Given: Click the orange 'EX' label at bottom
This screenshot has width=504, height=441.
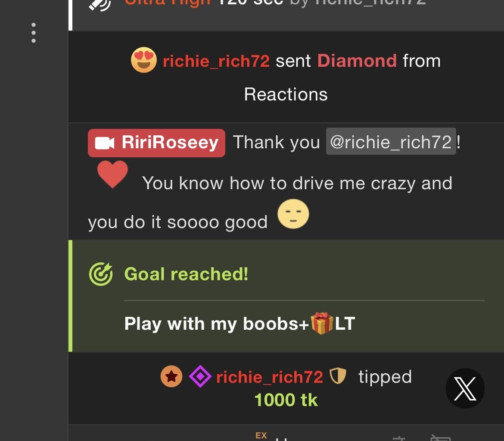Looking at the screenshot, I should [261, 435].
